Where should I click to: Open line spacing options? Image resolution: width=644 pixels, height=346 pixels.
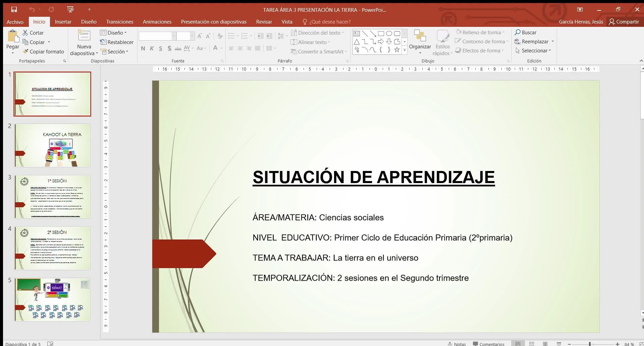coord(282,36)
